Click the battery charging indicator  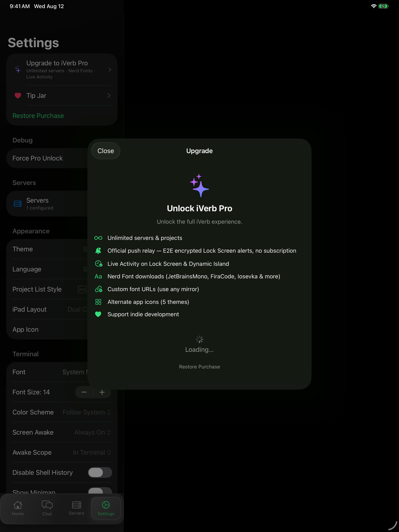point(383,6)
